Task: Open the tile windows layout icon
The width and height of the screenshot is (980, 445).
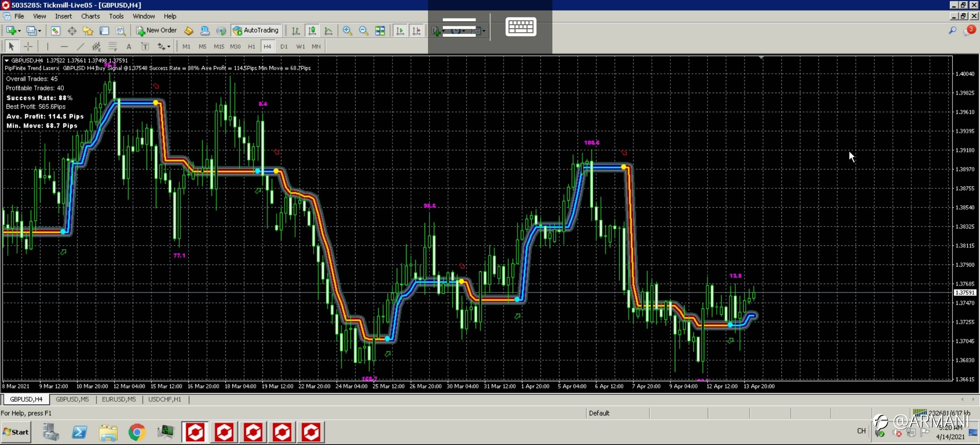Action: click(380, 30)
